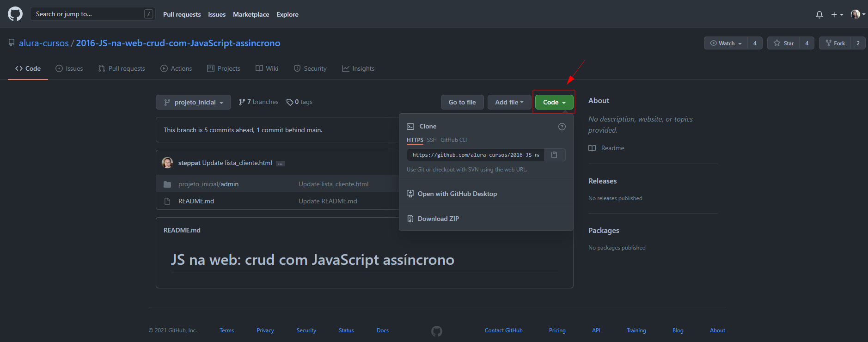868x342 pixels.
Task: Click the terminal Clone icon
Action: pos(410,127)
